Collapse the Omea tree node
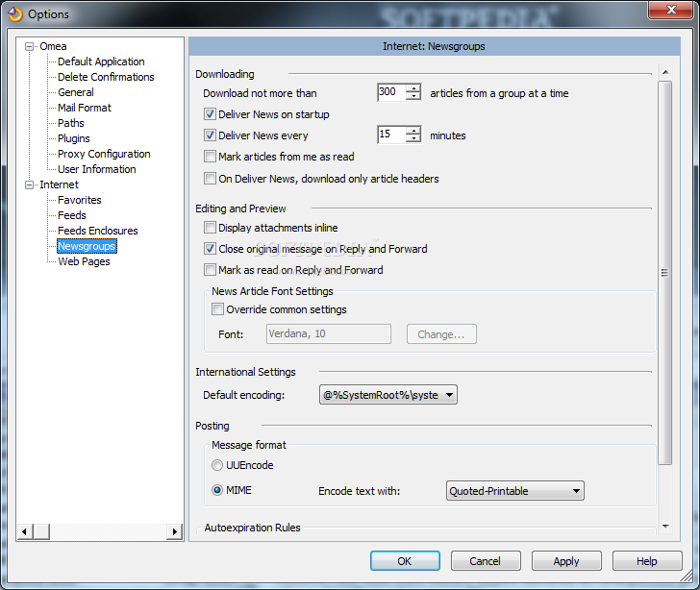Image resolution: width=700 pixels, height=590 pixels. [30, 46]
